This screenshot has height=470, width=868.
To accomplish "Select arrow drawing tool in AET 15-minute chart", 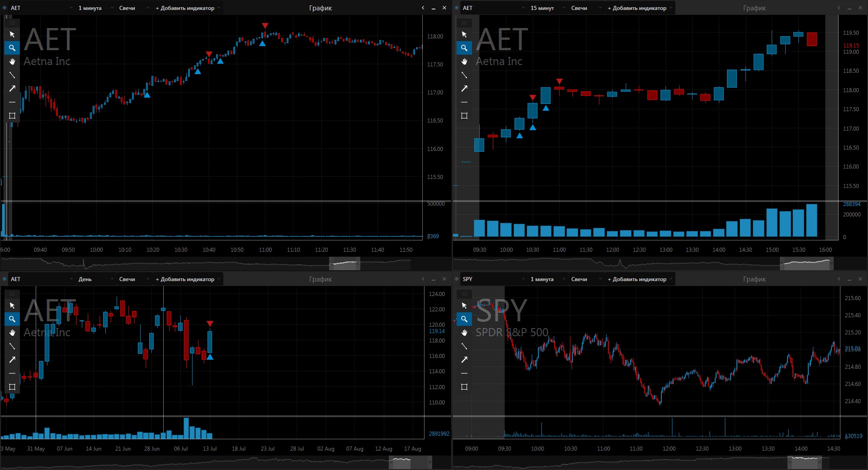I will click(x=464, y=89).
